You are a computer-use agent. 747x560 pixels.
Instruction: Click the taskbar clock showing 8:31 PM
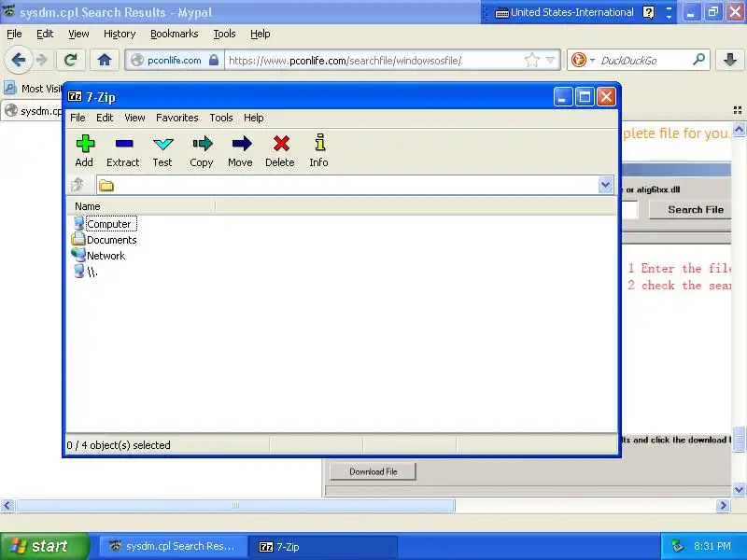(712, 546)
